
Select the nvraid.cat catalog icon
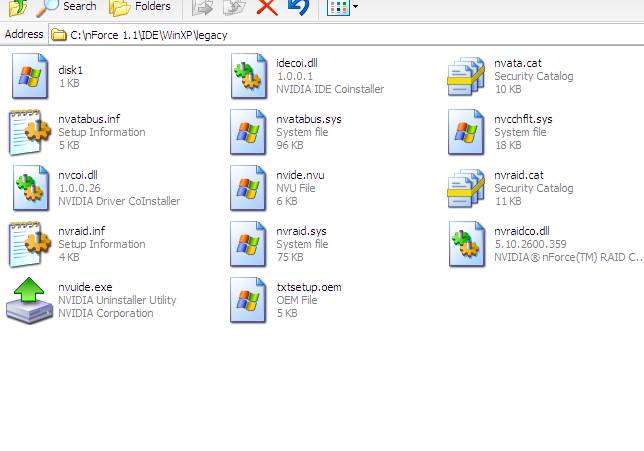[x=466, y=189]
